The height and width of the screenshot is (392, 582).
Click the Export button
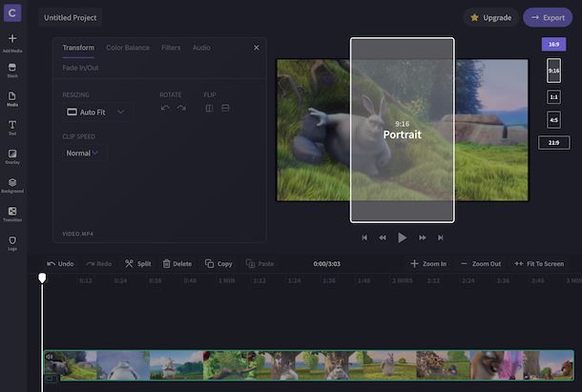pyautogui.click(x=548, y=17)
